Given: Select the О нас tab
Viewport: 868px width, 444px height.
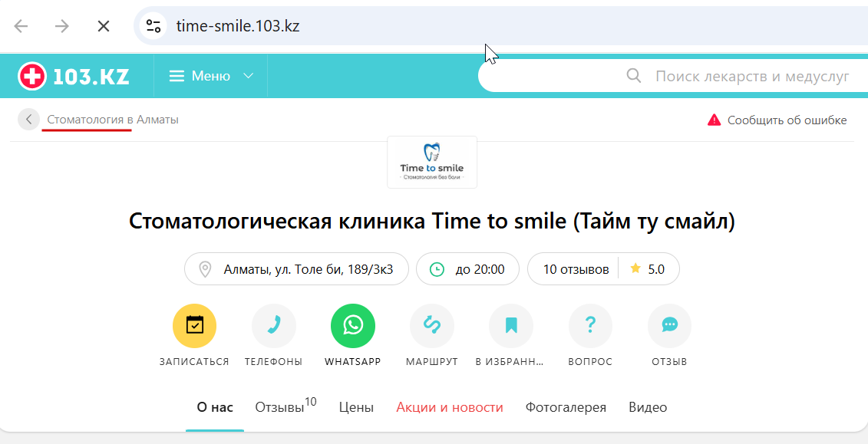Looking at the screenshot, I should pyautogui.click(x=215, y=407).
